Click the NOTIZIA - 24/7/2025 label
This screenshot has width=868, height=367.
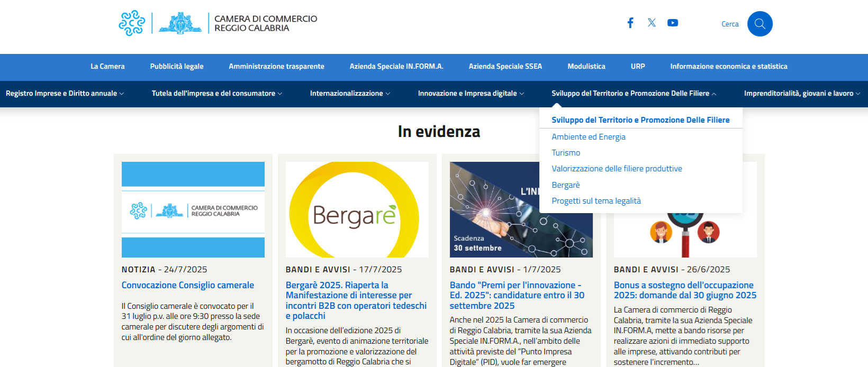pos(164,270)
